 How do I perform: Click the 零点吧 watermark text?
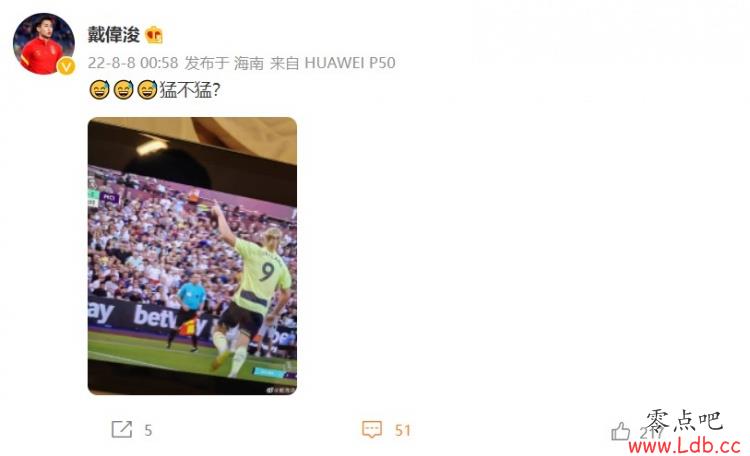point(684,422)
